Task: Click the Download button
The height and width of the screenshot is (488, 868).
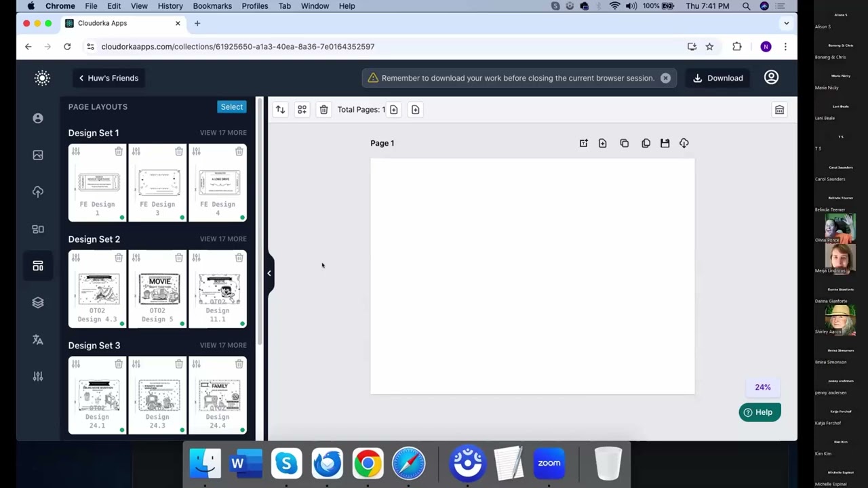Action: 718,78
